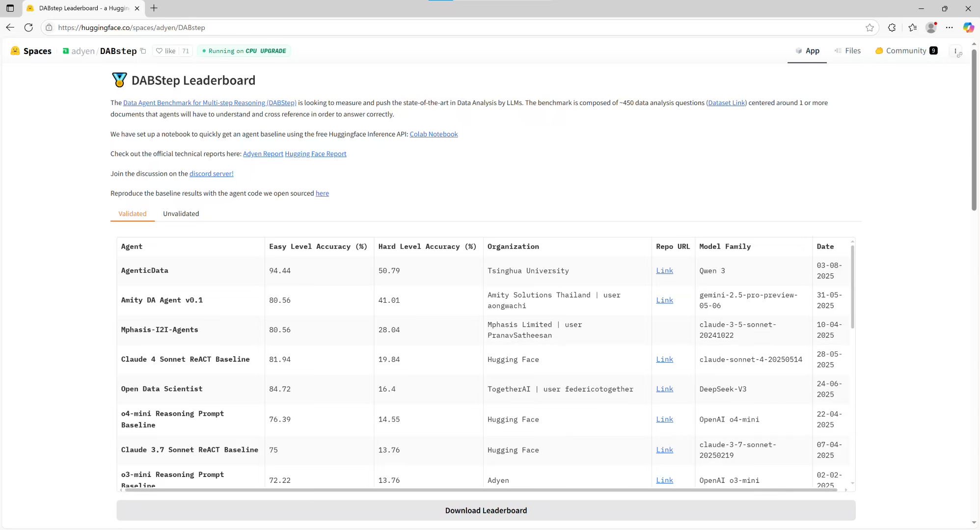The width and height of the screenshot is (980, 530).
Task: Launch the Copilot sidebar icon
Action: pos(968,27)
